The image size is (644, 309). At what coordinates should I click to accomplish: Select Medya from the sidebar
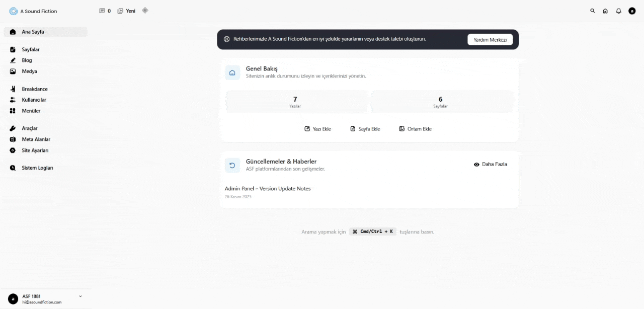click(29, 71)
